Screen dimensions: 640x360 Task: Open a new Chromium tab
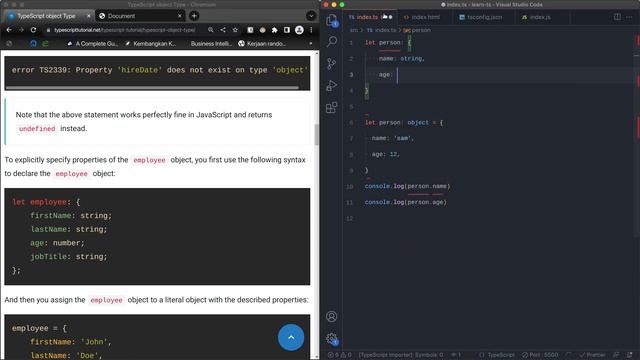[x=194, y=16]
